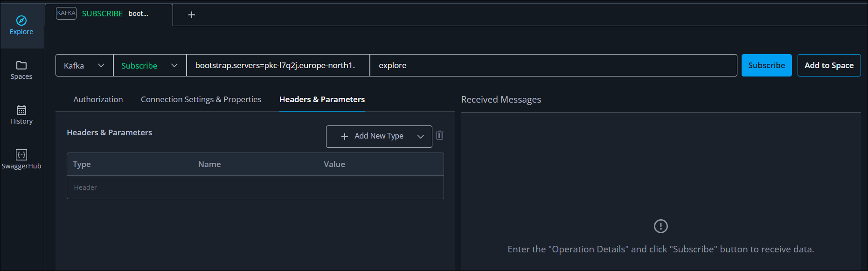
Task: Open the Spaces panel from sidebar
Action: point(21,70)
